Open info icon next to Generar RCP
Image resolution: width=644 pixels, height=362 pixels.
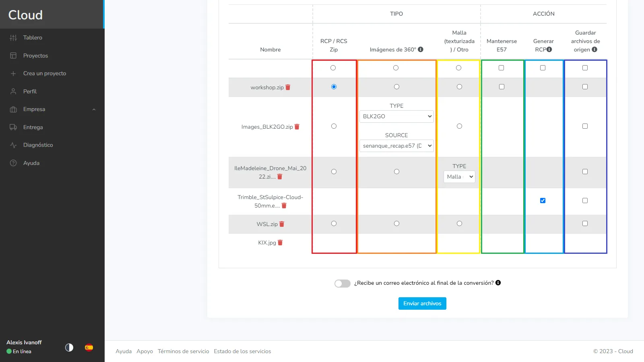point(549,49)
